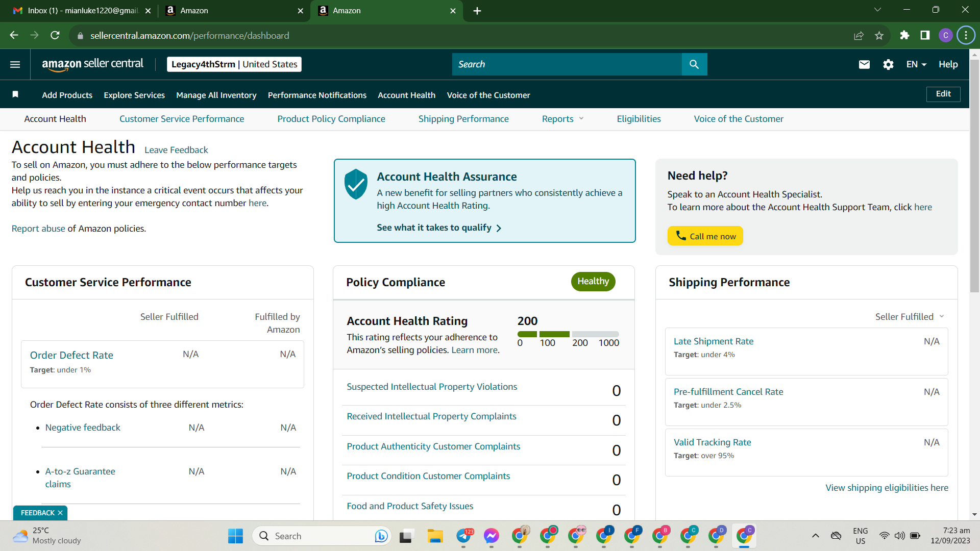Viewport: 980px width, 551px height.
Task: Open the Legacy4thStrm account switcher
Action: [x=234, y=64]
